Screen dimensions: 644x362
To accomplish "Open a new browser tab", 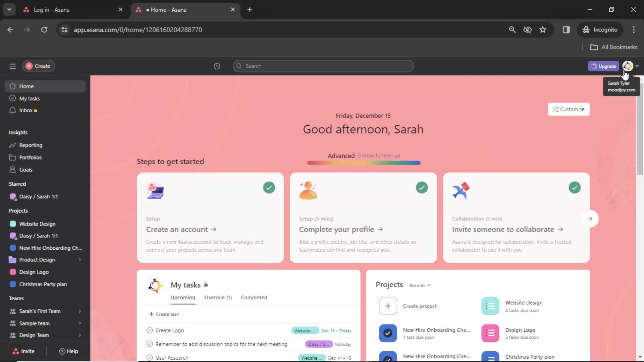I will click(x=250, y=9).
